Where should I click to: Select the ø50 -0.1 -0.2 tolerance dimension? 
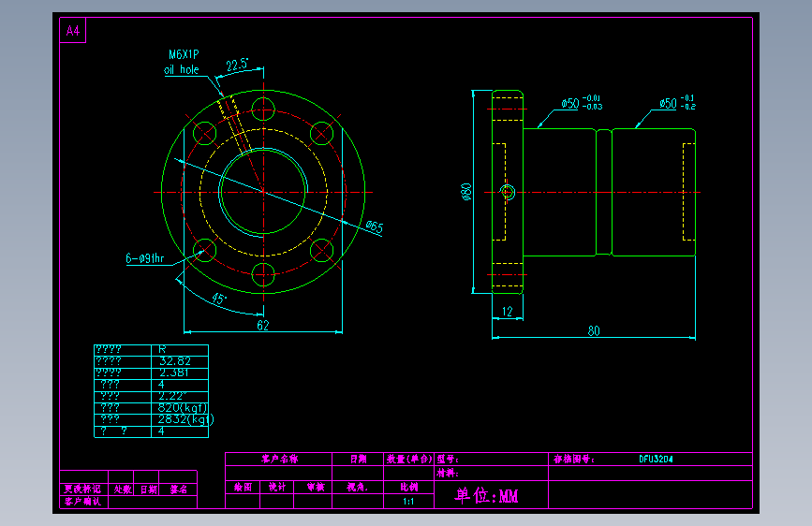[678, 102]
